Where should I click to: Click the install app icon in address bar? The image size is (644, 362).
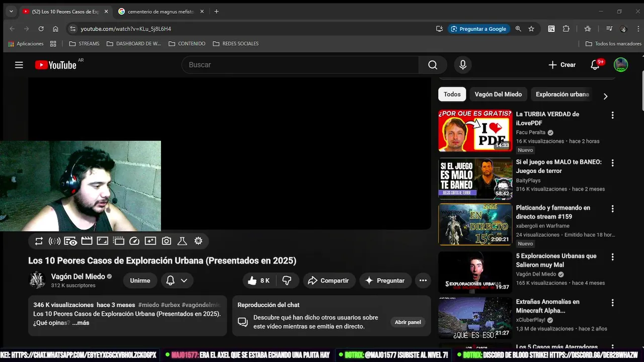(439, 29)
